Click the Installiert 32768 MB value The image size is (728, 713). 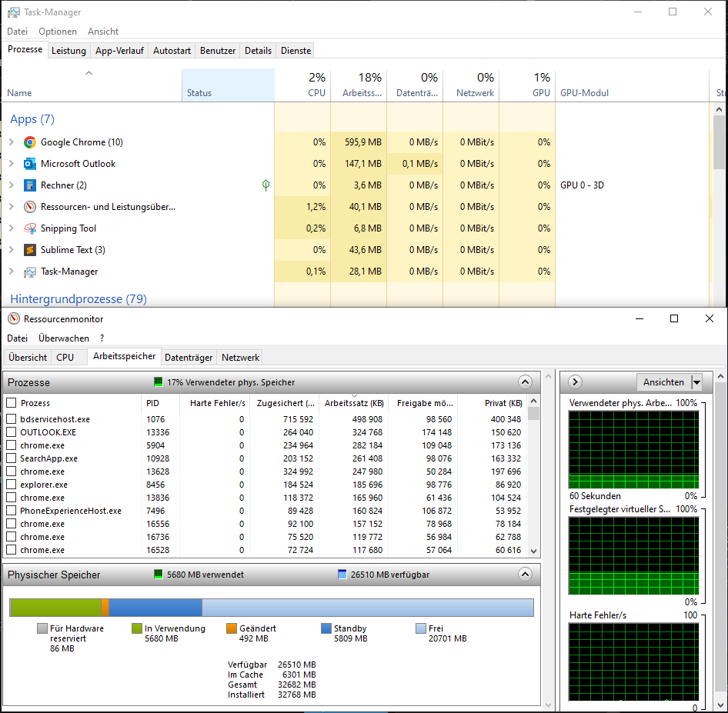click(x=297, y=695)
